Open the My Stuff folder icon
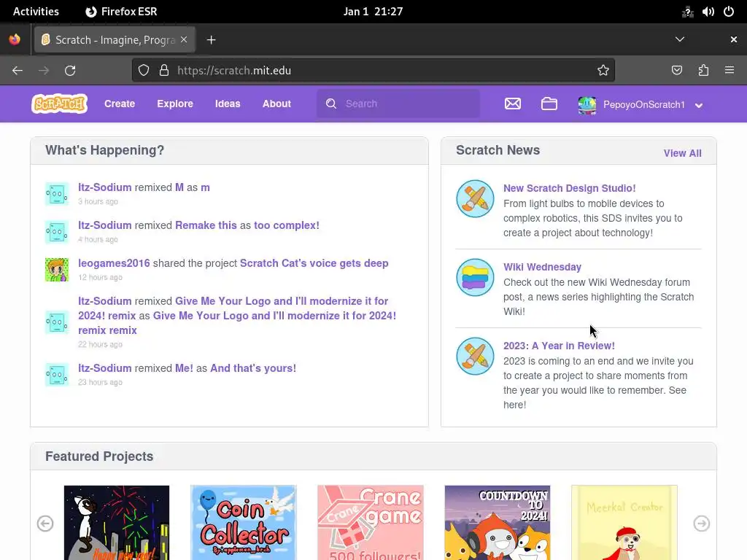Viewport: 747px width, 560px height. [x=549, y=104]
